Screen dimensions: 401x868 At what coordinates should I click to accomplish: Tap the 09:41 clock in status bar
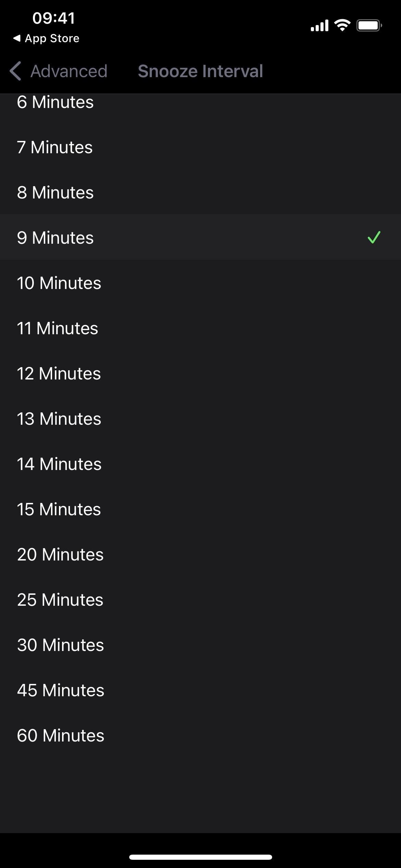click(54, 18)
